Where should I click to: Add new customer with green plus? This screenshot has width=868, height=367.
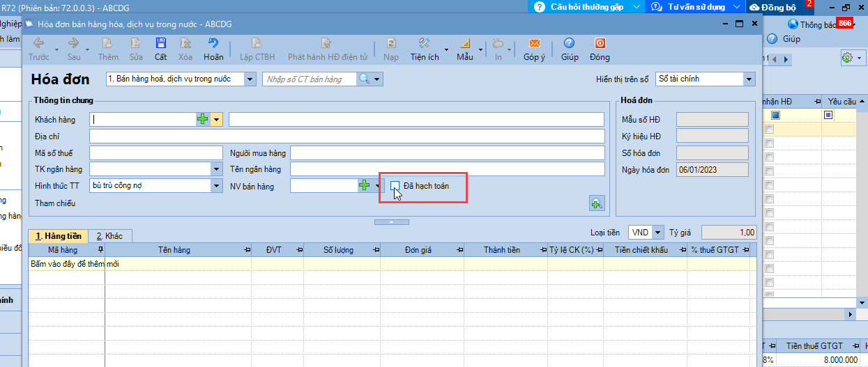coord(203,120)
